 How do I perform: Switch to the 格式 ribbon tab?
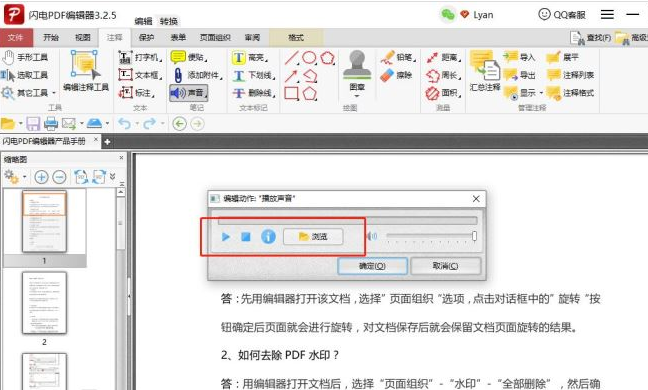(x=296, y=38)
